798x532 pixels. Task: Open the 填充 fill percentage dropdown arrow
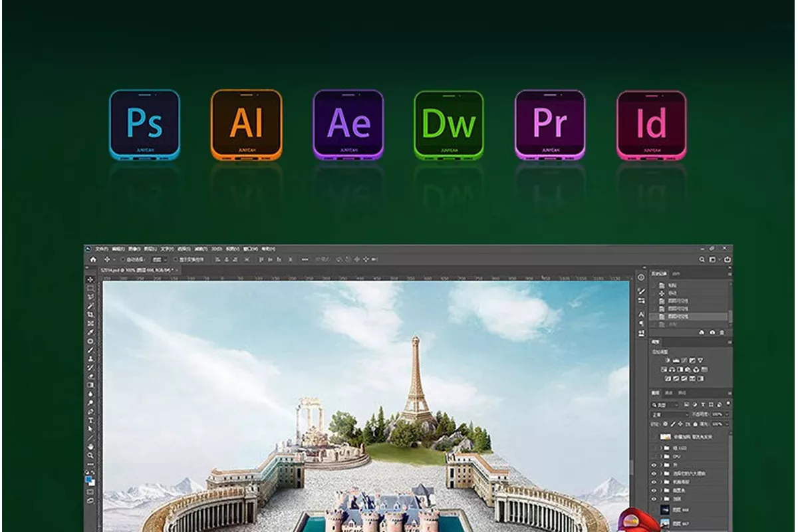pyautogui.click(x=726, y=424)
